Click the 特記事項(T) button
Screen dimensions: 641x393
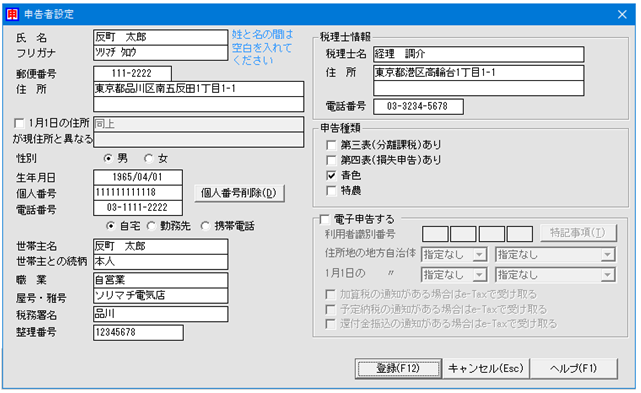pos(578,233)
